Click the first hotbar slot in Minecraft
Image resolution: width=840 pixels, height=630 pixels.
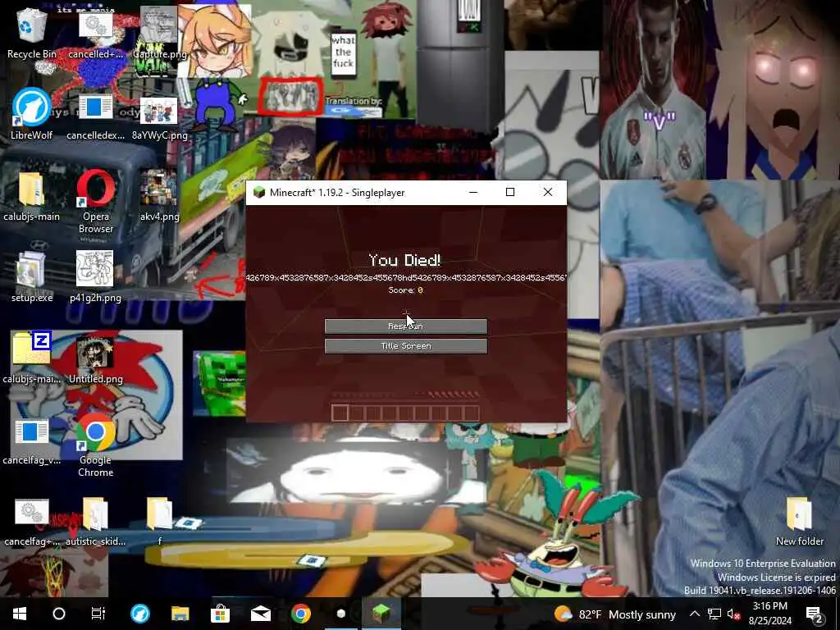pos(340,413)
